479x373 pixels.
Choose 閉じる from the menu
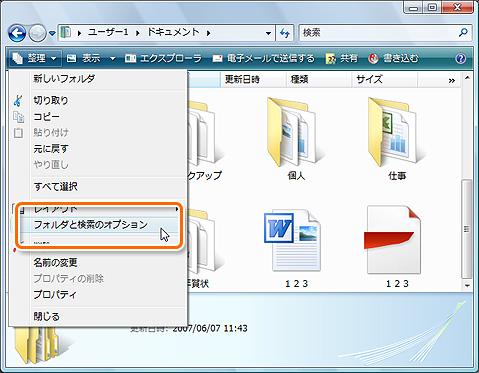pyautogui.click(x=98, y=316)
